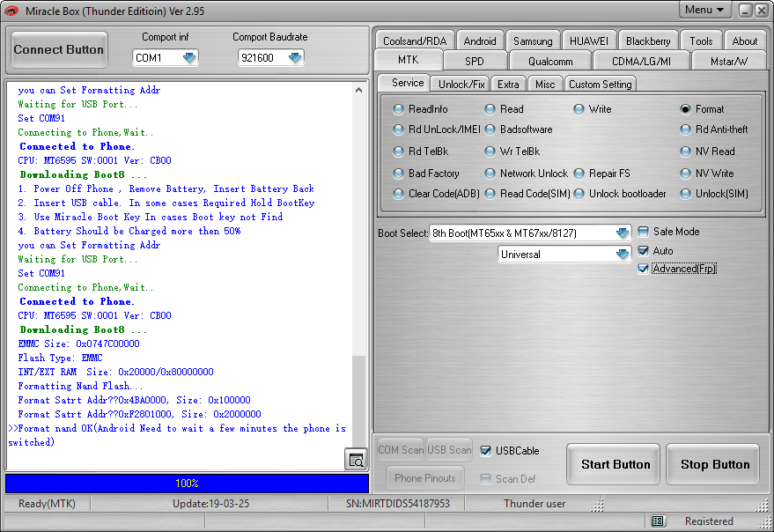
Task: Switch to the Samsung tab
Action: [533, 41]
